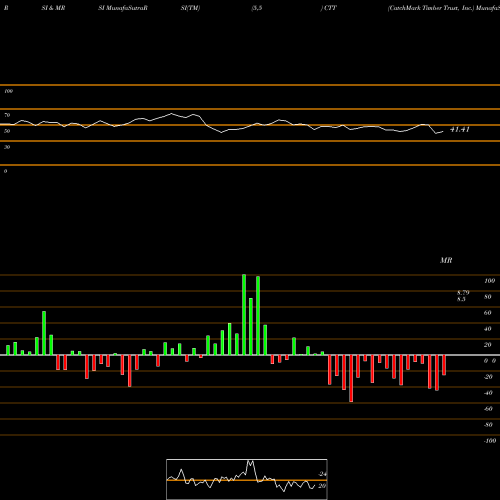
Task: Open the mini line chart thumbnail at bottom
Action: 247,479
